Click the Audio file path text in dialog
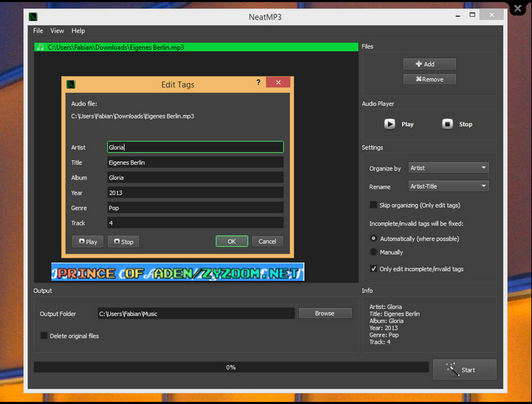The width and height of the screenshot is (532, 404). (x=132, y=116)
